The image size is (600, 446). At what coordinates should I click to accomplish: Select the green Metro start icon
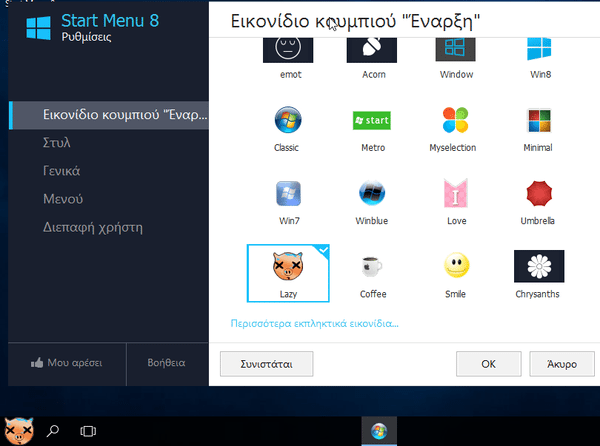pyautogui.click(x=372, y=120)
